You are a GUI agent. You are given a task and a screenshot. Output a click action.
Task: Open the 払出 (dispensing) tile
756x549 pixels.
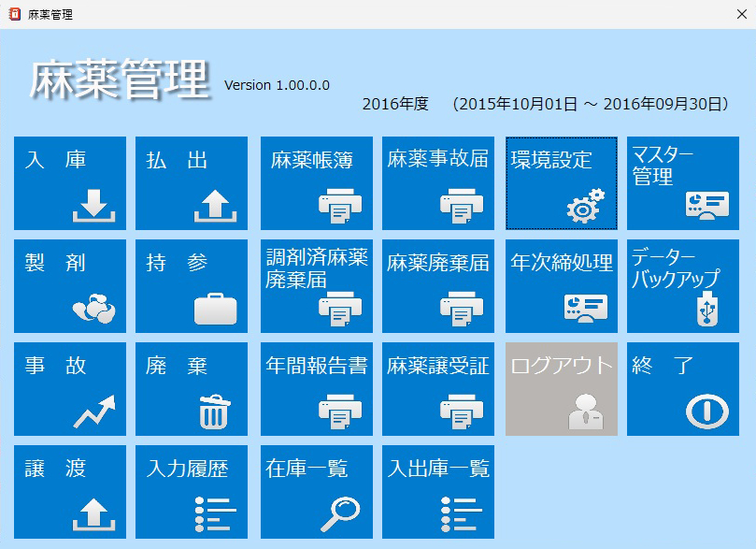[x=192, y=183]
